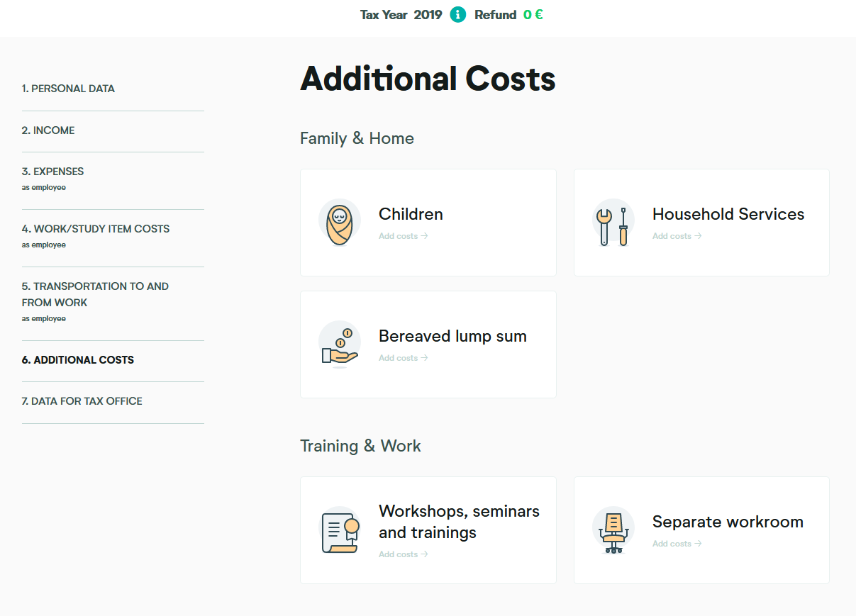Click the office chair workroom icon
The image size is (856, 616).
click(613, 530)
